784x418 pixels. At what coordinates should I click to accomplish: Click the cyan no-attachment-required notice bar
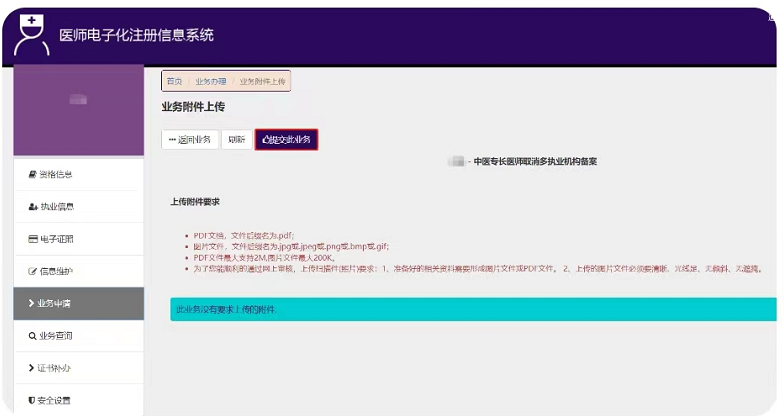coord(472,310)
